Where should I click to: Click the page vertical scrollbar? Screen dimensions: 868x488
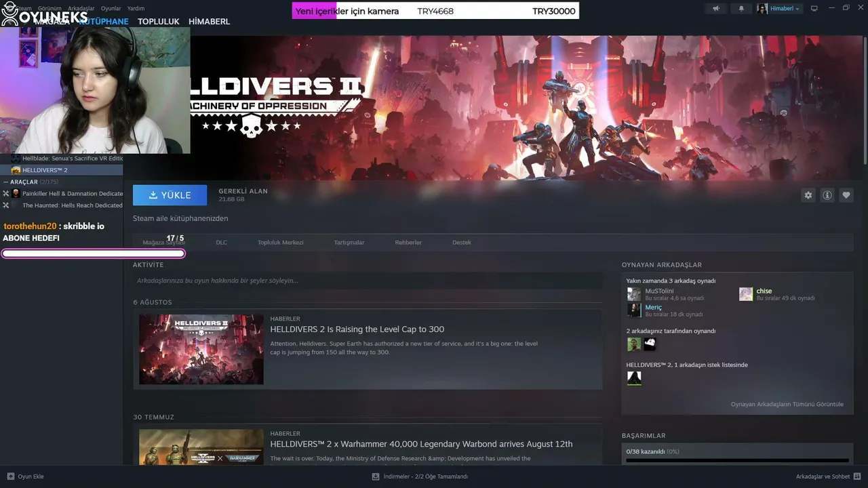pyautogui.click(x=865, y=102)
